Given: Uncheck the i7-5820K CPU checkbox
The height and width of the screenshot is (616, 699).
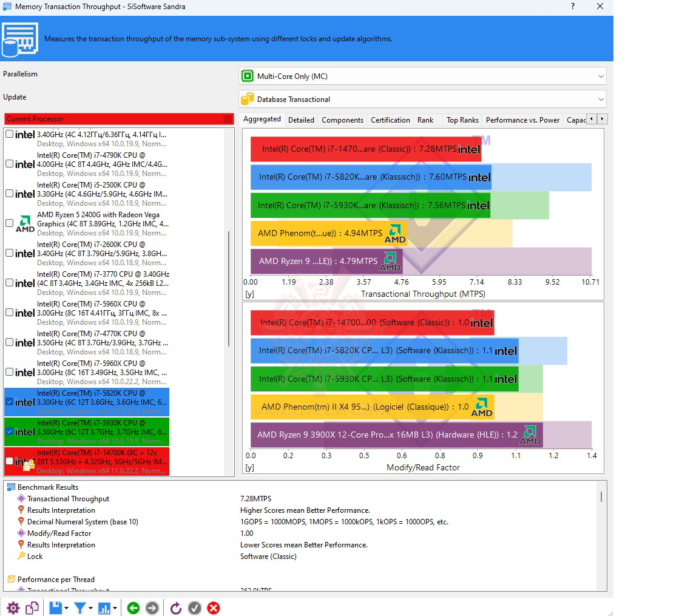Looking at the screenshot, I should point(9,402).
